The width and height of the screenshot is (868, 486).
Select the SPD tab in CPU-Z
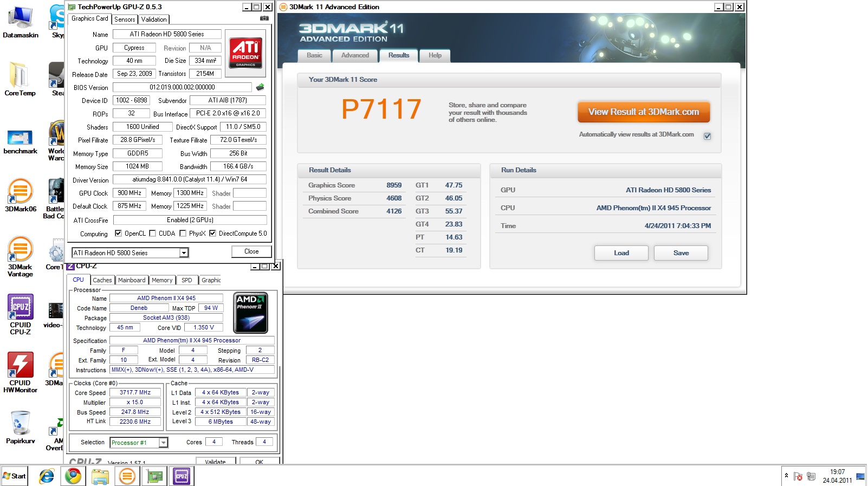tap(187, 280)
